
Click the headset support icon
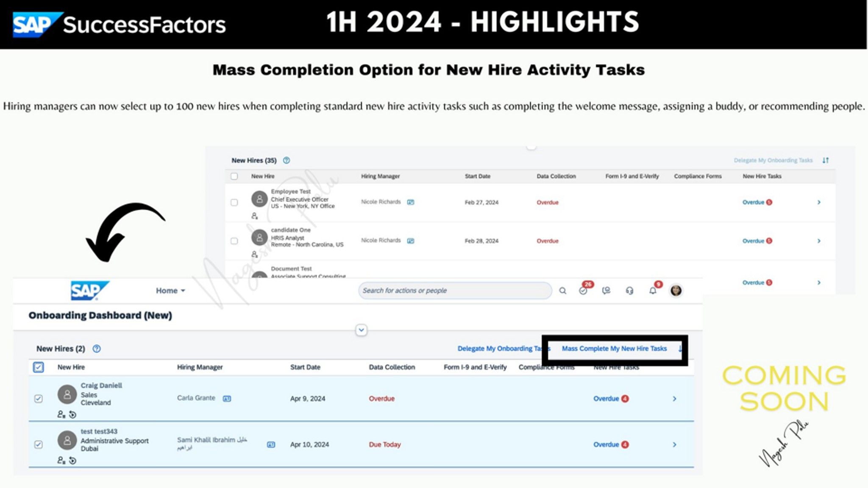click(x=629, y=291)
